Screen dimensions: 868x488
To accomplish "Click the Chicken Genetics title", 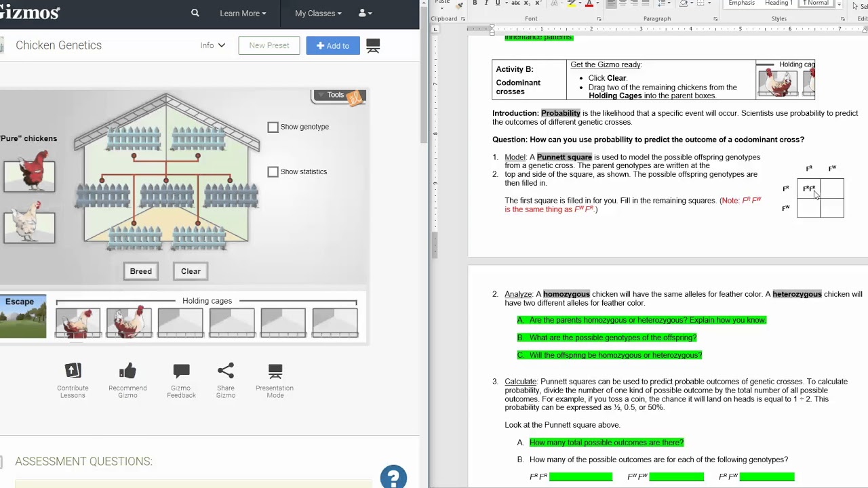I will 58,45.
